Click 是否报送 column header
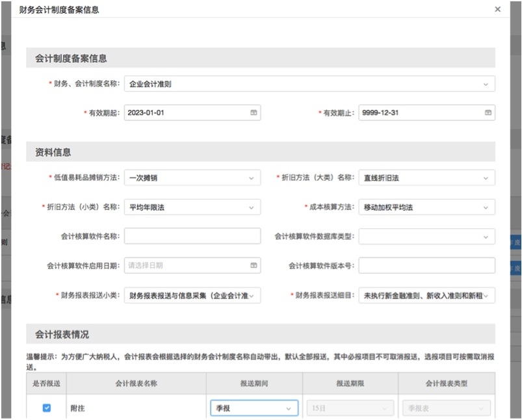The width and height of the screenshot is (522, 420). click(x=46, y=384)
